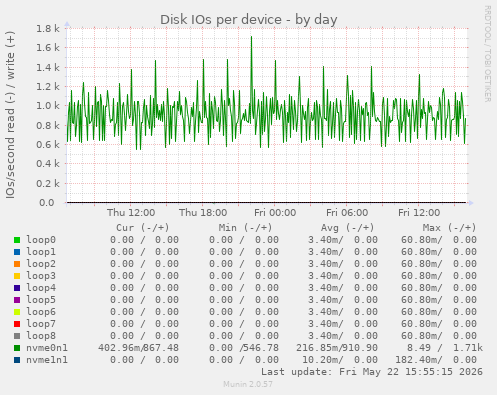The width and height of the screenshot is (497, 395).
Task: Click the 1.0 k y-axis label
Action: [48, 106]
